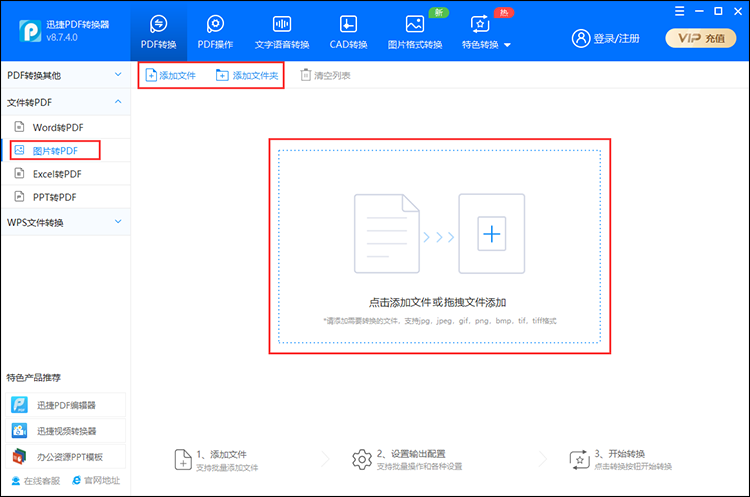The image size is (750, 497).
Task: Choose Excel转PDF from the sidebar
Action: pyautogui.click(x=57, y=174)
